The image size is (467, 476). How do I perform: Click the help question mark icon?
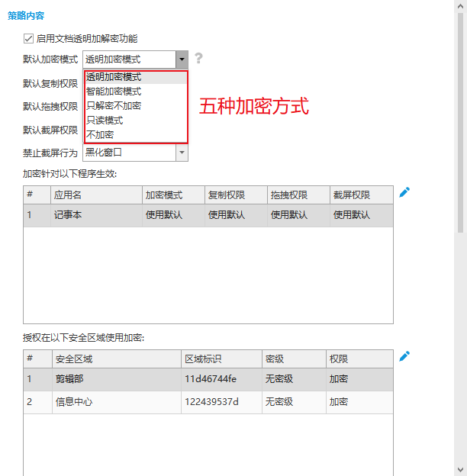click(198, 59)
